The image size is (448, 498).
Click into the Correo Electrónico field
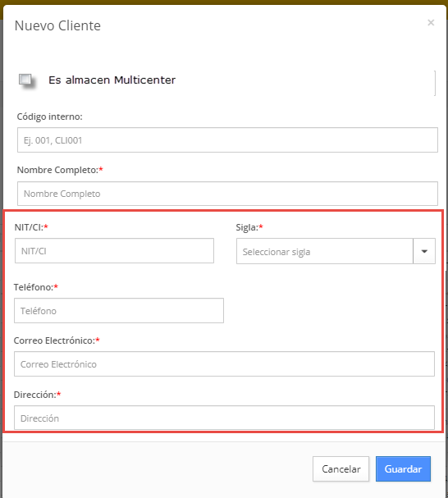click(x=224, y=364)
